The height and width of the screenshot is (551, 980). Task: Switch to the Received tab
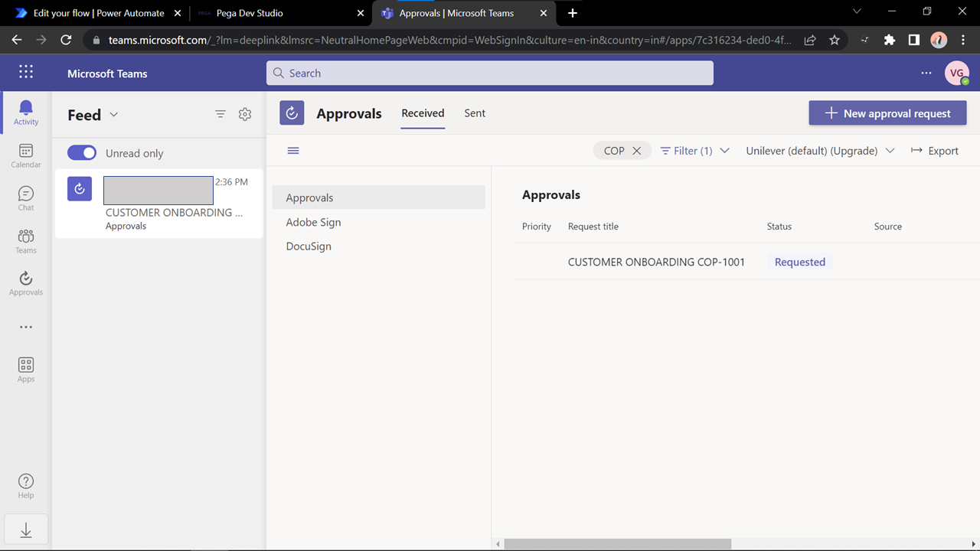click(x=423, y=113)
